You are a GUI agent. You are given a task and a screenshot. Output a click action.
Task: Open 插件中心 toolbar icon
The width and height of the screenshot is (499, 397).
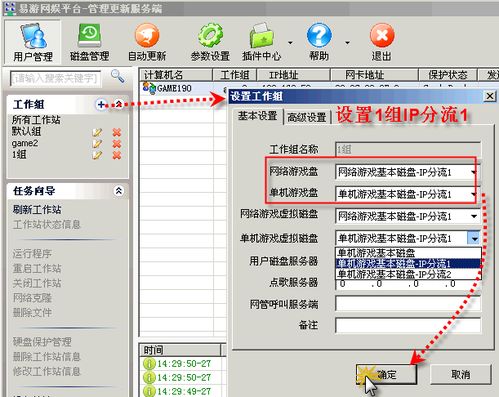pyautogui.click(x=262, y=42)
